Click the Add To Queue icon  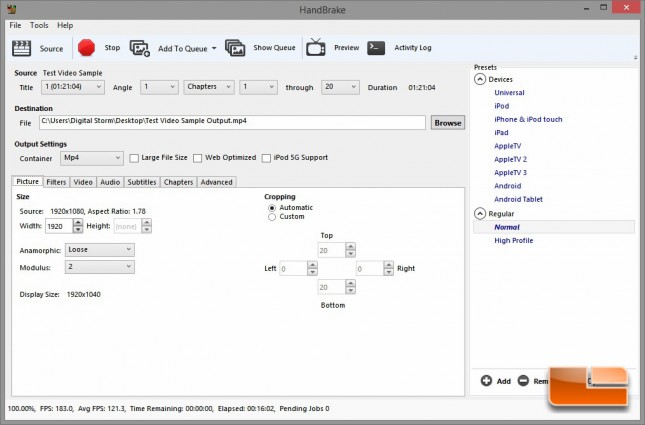140,48
